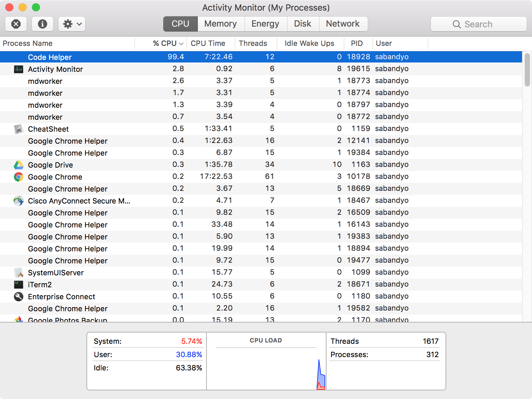Viewport: 532px width, 399px height.
Task: Select Google Chrome Helper with PID 12141
Action: click(x=261, y=141)
